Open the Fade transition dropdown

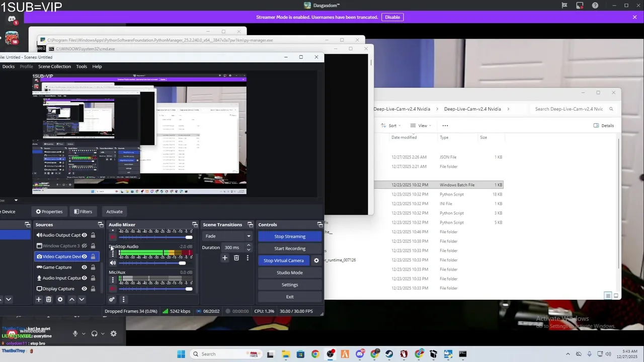[227, 236]
